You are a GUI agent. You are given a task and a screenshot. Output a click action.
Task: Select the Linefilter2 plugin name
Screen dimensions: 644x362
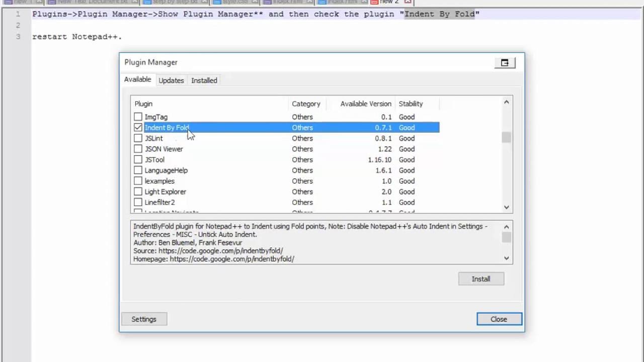point(159,202)
